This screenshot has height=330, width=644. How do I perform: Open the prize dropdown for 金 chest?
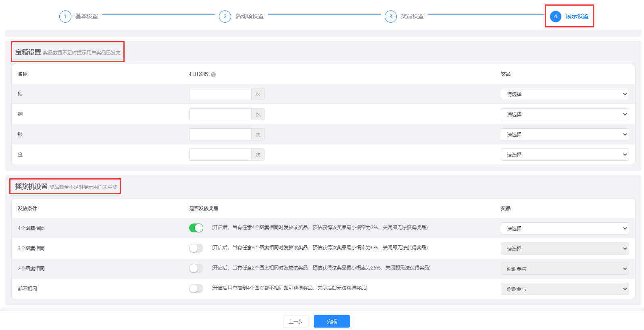[x=564, y=155]
